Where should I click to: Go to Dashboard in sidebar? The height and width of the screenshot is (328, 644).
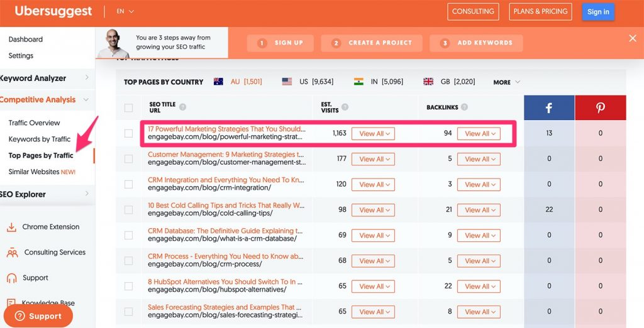pos(25,40)
